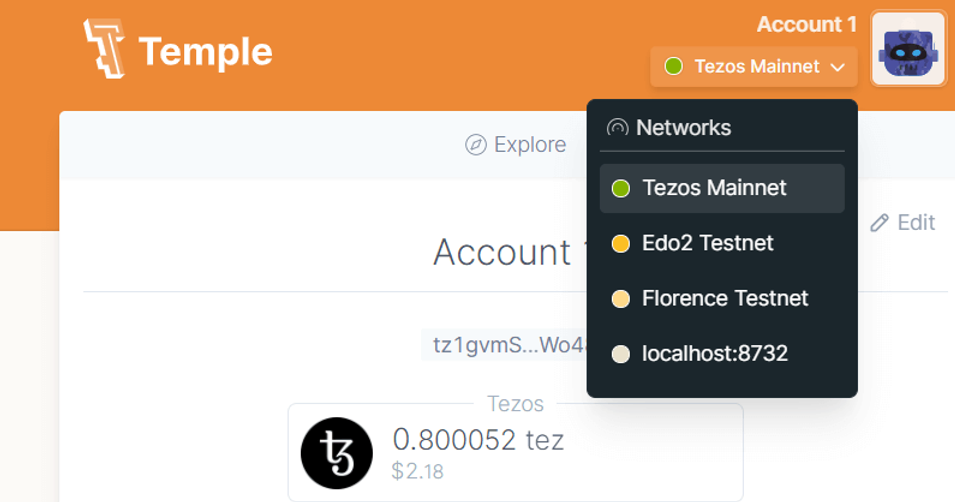This screenshot has width=955, height=502.
Task: Select the localhost:8732 network
Action: click(722, 354)
